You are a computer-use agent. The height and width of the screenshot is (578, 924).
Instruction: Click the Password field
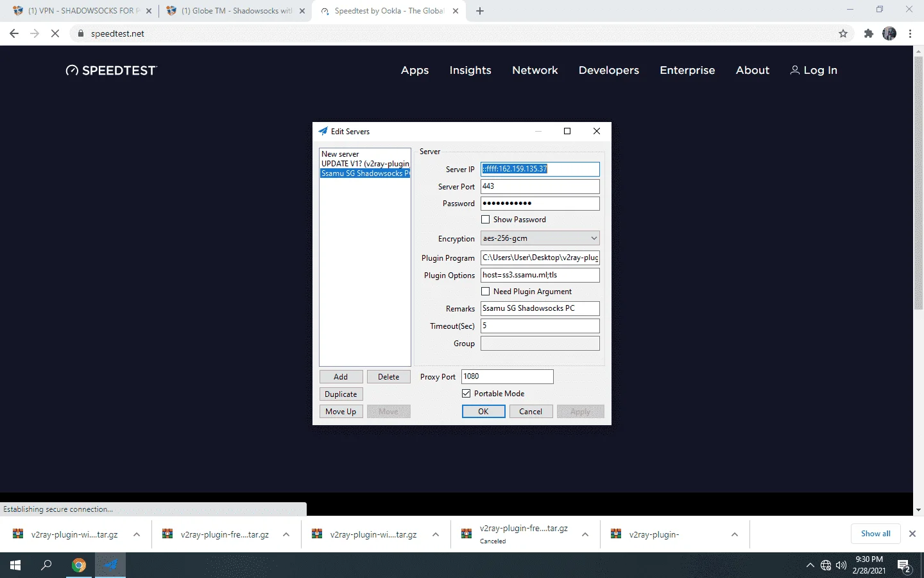tap(540, 204)
